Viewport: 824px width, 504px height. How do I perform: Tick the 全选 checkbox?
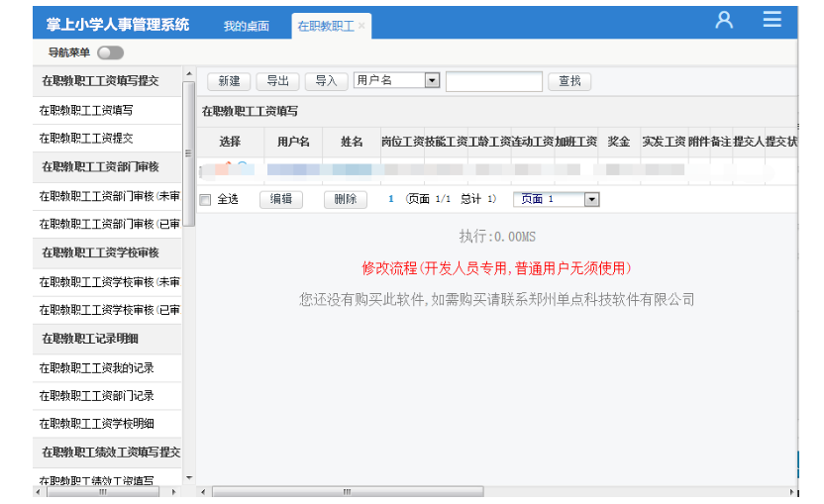coord(205,200)
